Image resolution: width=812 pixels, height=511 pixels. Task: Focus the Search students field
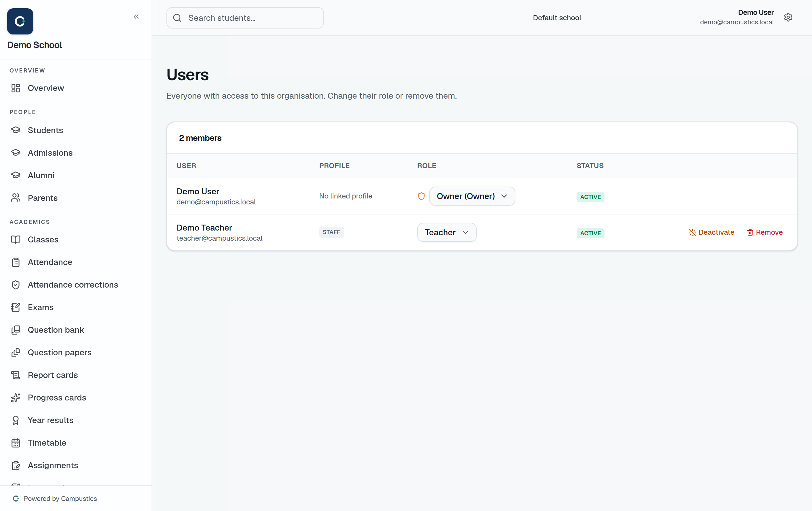pyautogui.click(x=245, y=18)
